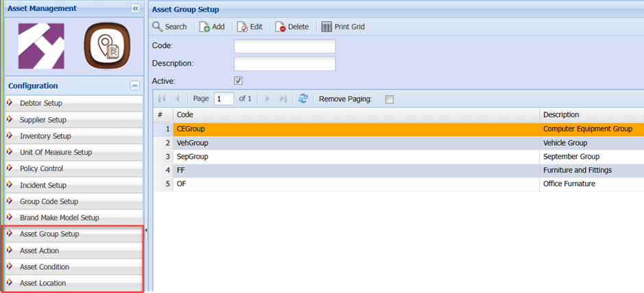Click Office Furnature description cell
Screen dimensions: 644x293
pyautogui.click(x=591, y=184)
